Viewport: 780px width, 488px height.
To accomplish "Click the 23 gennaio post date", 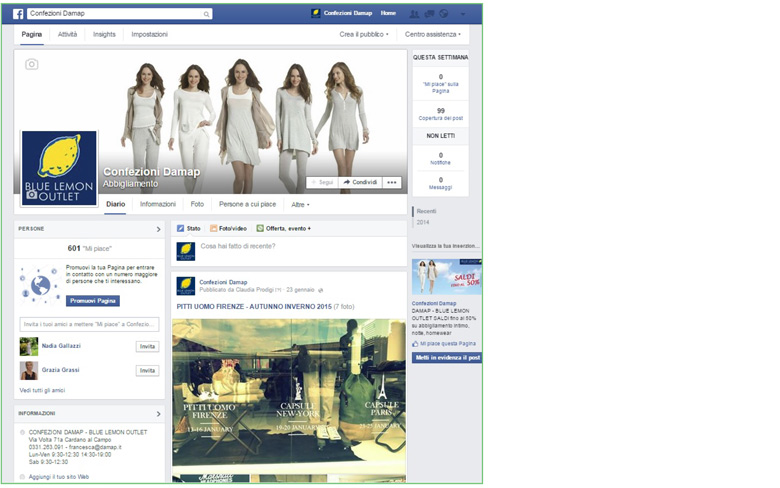I will click(300, 290).
